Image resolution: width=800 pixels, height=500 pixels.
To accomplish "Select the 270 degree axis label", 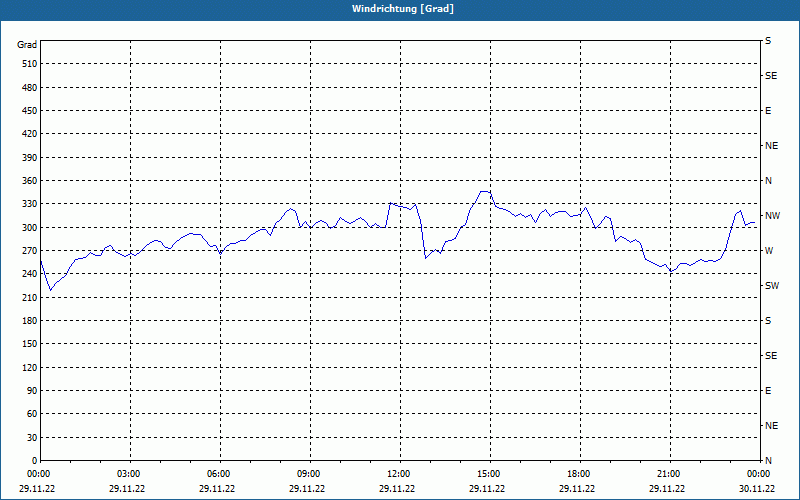I will point(30,251).
